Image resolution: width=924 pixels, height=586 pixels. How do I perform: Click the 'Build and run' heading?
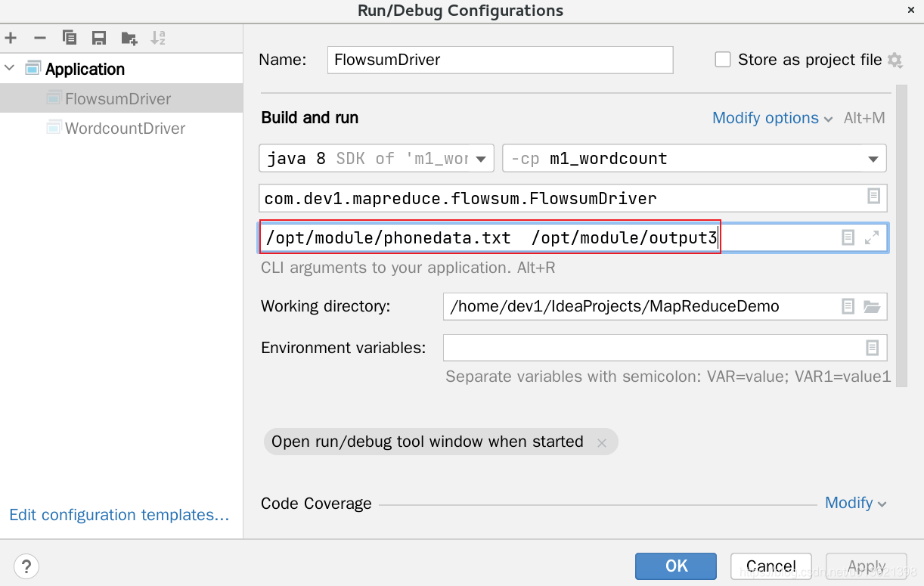pyautogui.click(x=310, y=118)
